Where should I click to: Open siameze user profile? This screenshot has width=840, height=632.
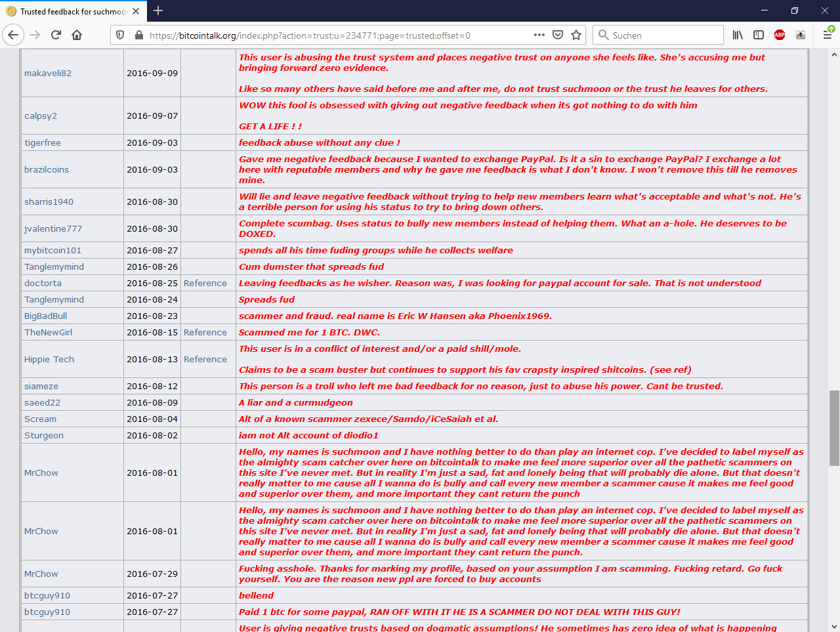[41, 386]
